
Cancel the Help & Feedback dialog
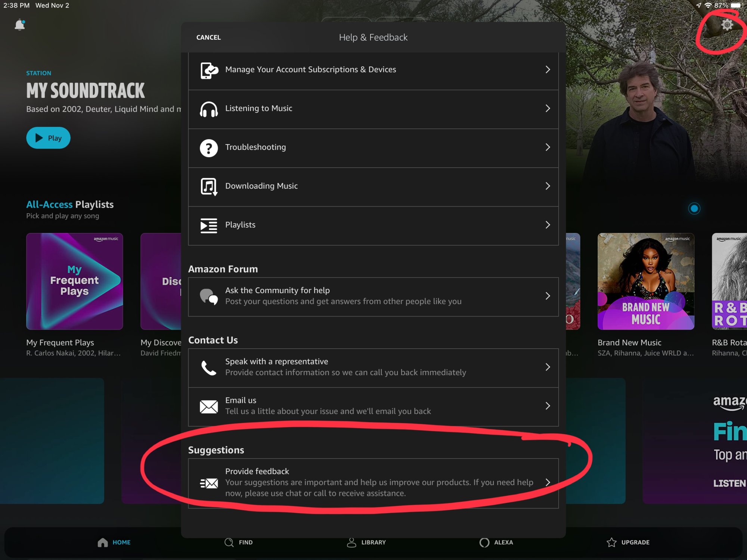click(208, 37)
